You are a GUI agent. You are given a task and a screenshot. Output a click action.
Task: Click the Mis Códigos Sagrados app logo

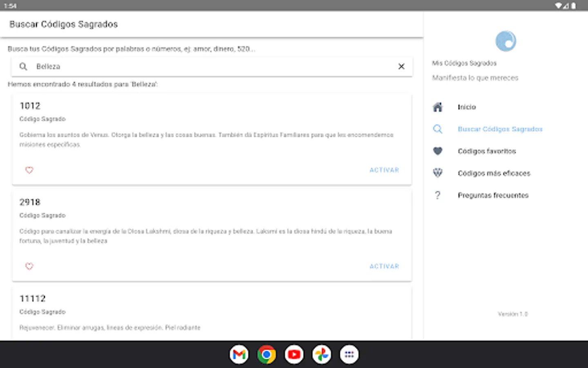point(506,41)
